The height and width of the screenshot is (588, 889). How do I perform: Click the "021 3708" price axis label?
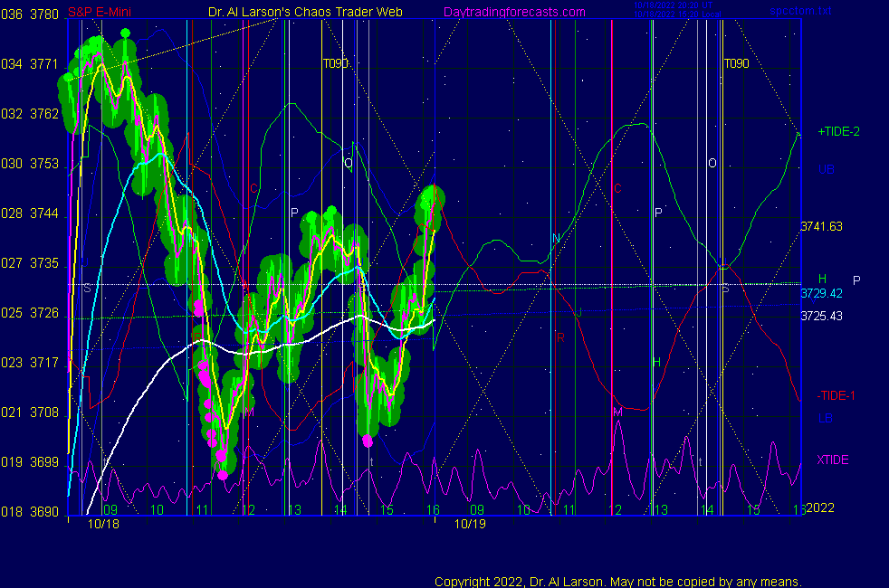click(30, 413)
